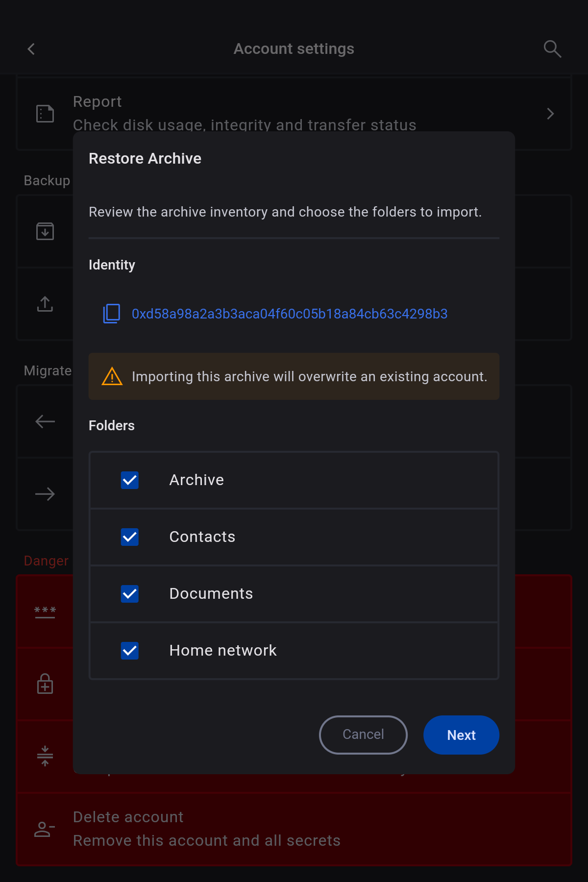
Task: Uncheck the Archive folder checkbox
Action: 130,480
